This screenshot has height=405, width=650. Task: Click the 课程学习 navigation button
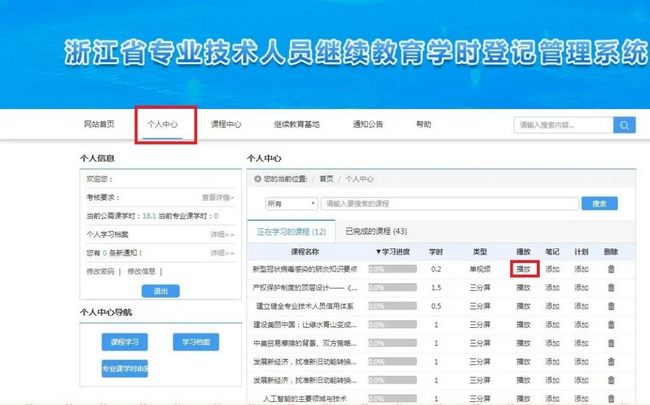coord(123,342)
